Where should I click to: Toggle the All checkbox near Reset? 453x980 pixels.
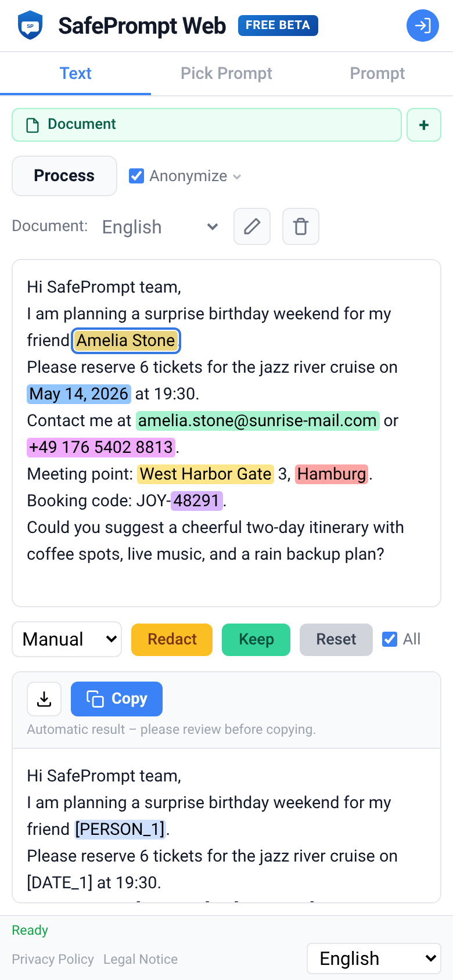[389, 639]
